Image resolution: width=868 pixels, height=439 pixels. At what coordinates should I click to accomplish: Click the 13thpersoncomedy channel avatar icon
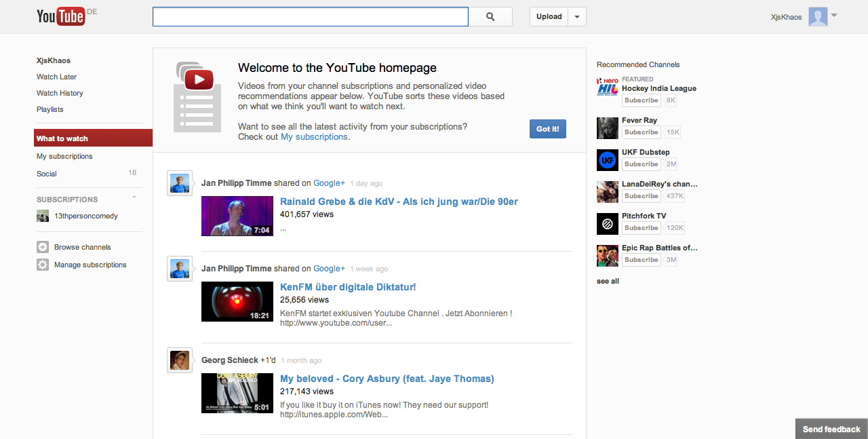tap(43, 216)
